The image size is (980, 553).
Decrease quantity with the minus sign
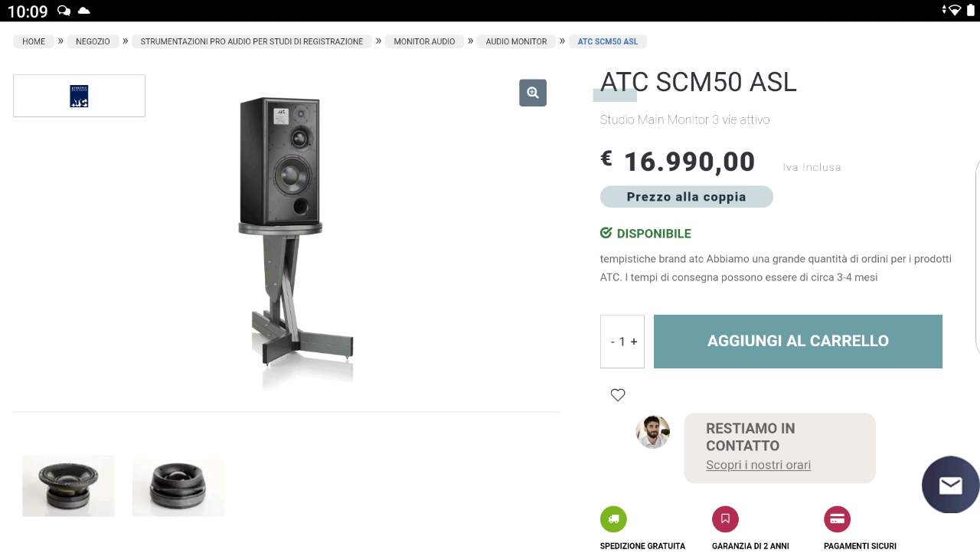coord(612,342)
